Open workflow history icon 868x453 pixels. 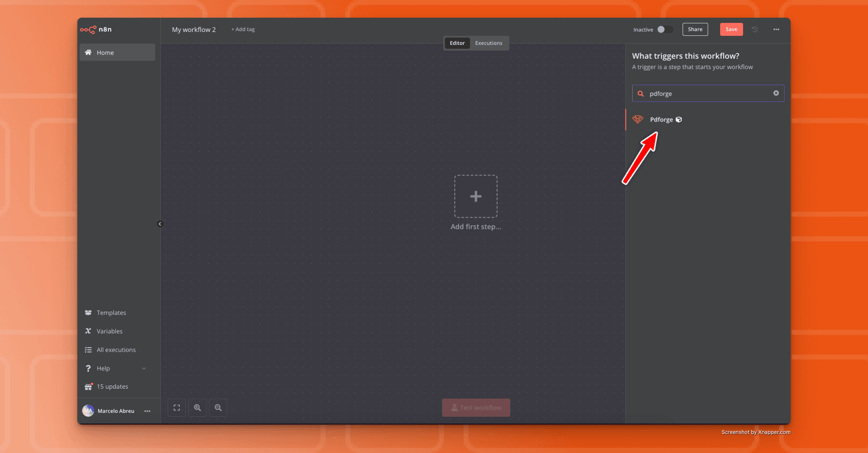coord(755,29)
